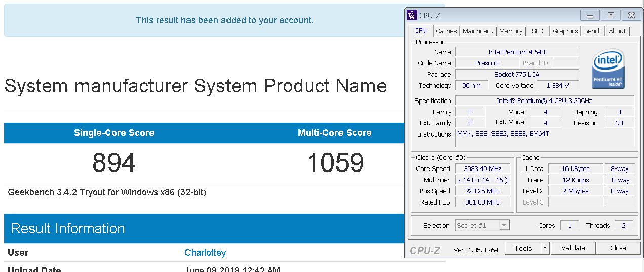This screenshot has width=644, height=272.
Task: Open the Socket #1 selection dropdown
Action: [x=482, y=225]
